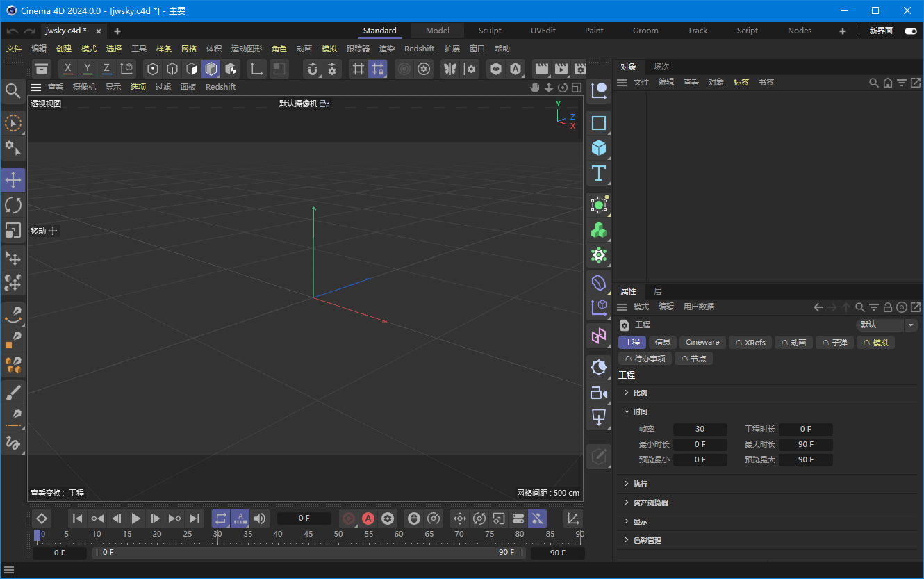Screen dimensions: 924x579
Task: Expand the 比例 section in the attributes panel
Action: click(640, 393)
